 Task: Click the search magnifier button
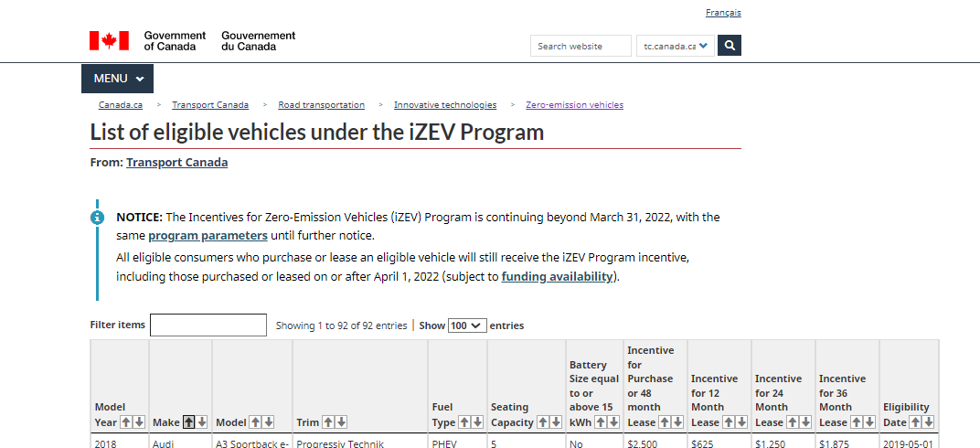pyautogui.click(x=730, y=46)
